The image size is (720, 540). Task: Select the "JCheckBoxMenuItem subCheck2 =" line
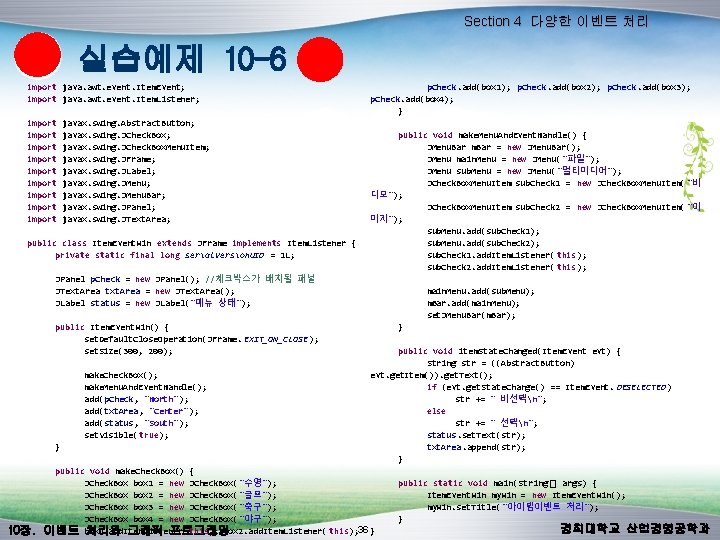point(564,207)
